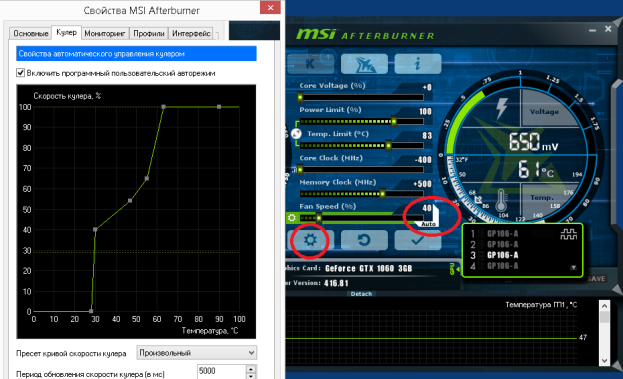
Task: Switch to the Основные tab
Action: 31,33
